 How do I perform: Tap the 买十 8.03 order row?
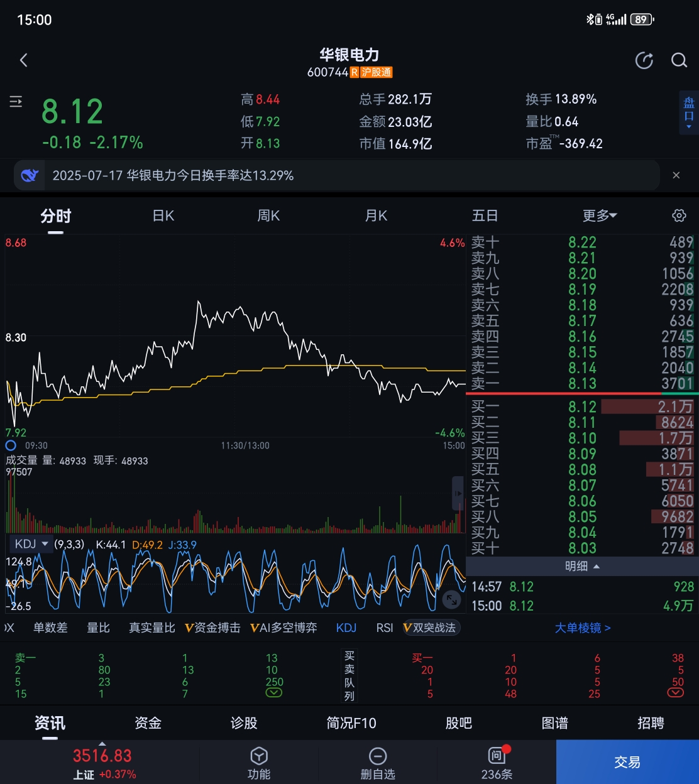pyautogui.click(x=582, y=548)
